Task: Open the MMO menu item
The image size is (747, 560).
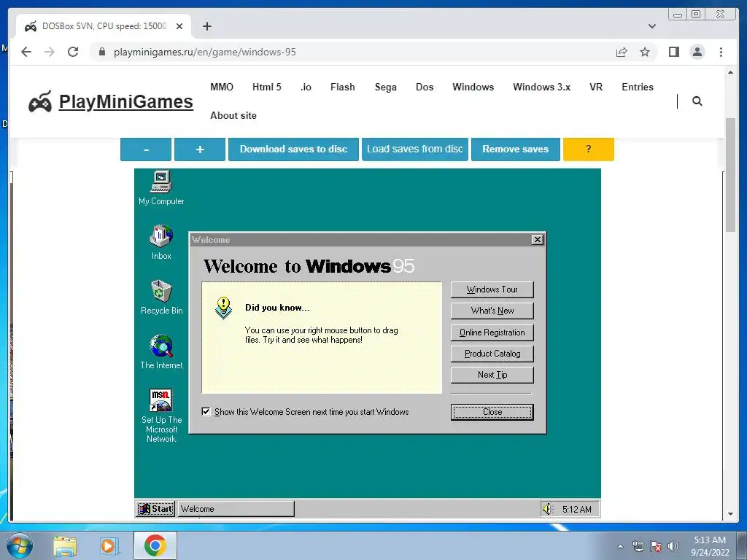Action: (x=222, y=87)
